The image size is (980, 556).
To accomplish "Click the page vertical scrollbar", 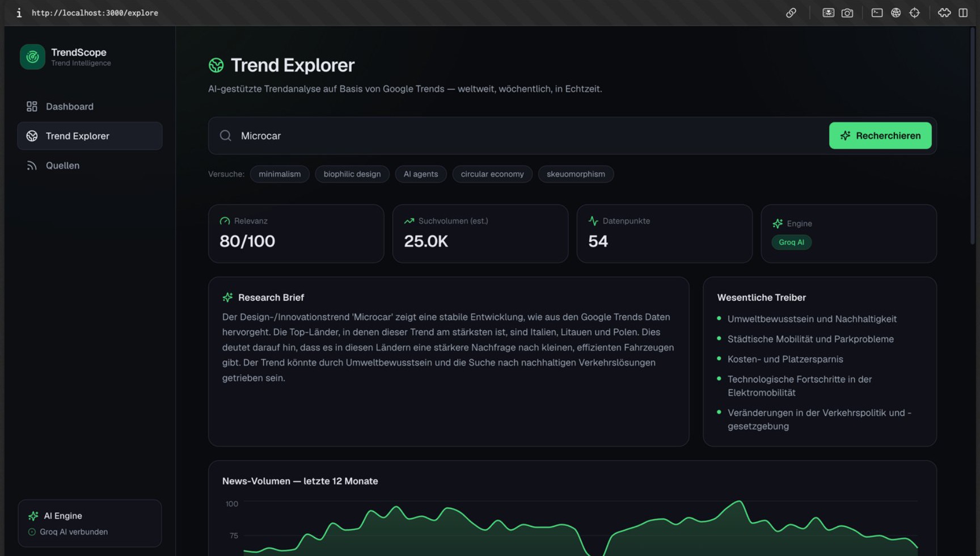I will coord(972,136).
